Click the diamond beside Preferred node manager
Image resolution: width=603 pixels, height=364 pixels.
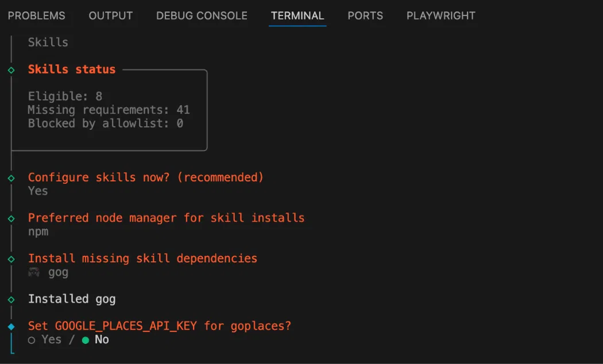pos(11,218)
